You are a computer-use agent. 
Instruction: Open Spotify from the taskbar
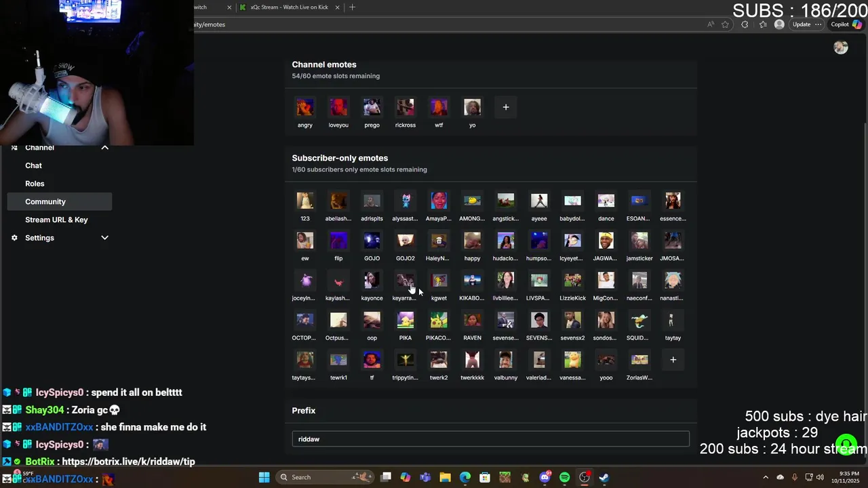[x=565, y=477]
